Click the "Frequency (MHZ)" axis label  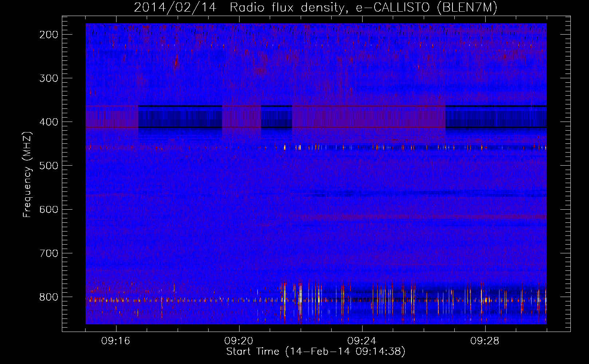(x=27, y=175)
